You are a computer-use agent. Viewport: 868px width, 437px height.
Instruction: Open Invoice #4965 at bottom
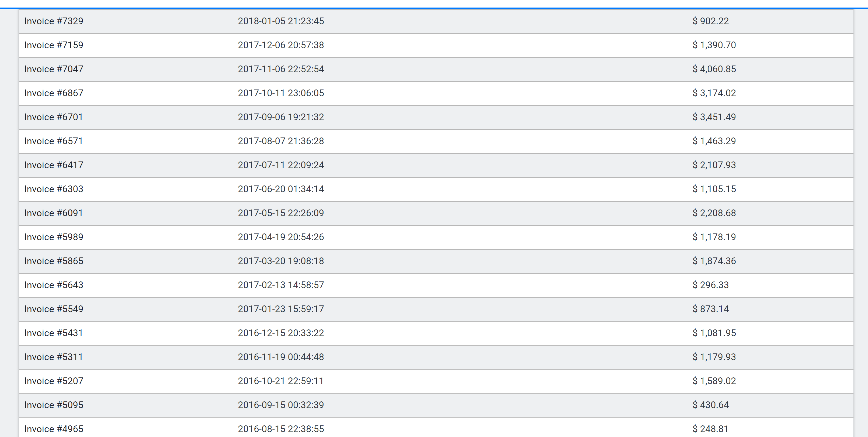point(54,429)
